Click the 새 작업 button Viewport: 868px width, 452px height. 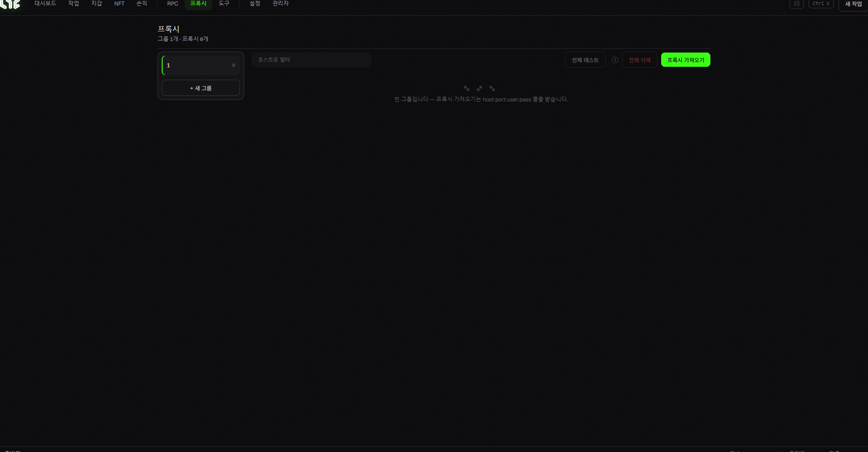tap(853, 4)
